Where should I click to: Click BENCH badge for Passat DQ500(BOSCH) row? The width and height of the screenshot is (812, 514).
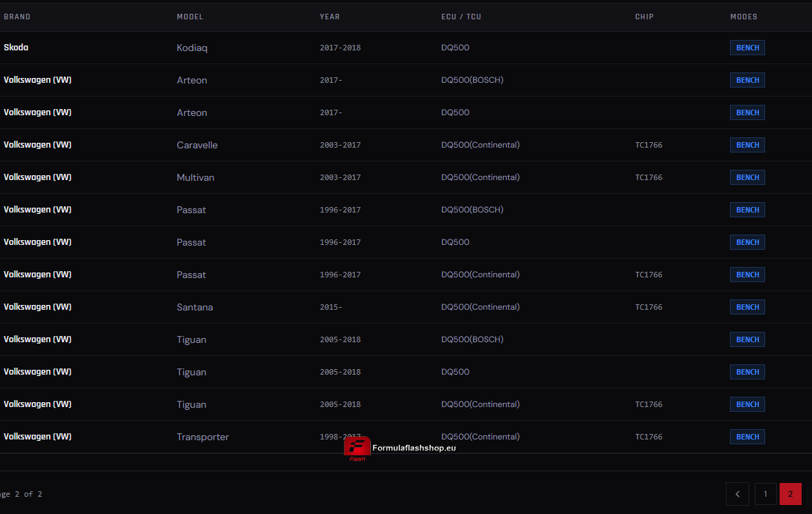tap(747, 210)
